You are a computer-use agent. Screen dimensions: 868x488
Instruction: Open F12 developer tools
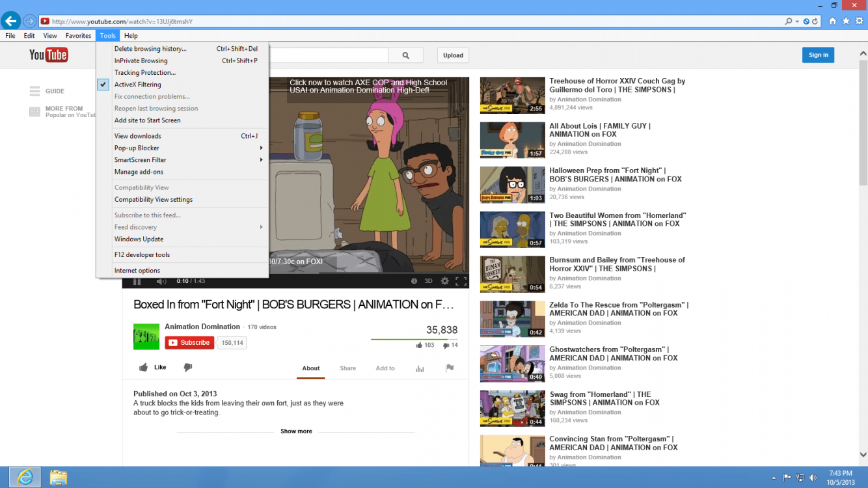(x=182, y=255)
